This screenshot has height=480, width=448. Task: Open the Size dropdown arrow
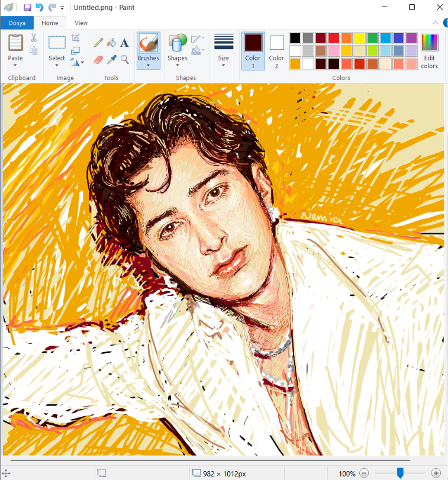223,65
